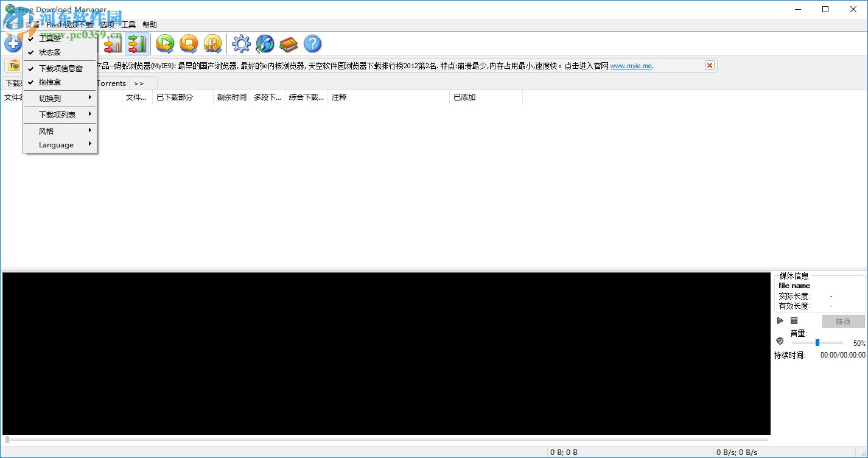Click the add new download plus icon
Screen dimensions: 868x458
13,43
